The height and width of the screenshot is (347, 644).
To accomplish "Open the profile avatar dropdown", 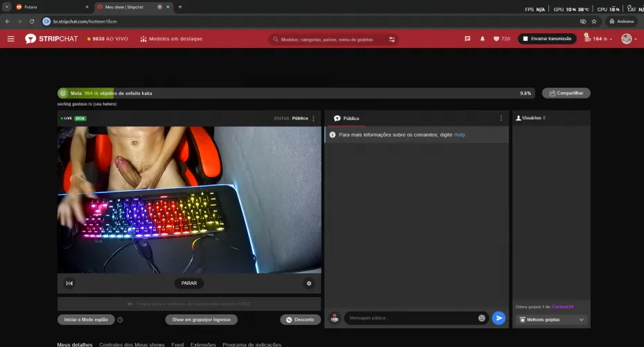I will click(x=627, y=39).
